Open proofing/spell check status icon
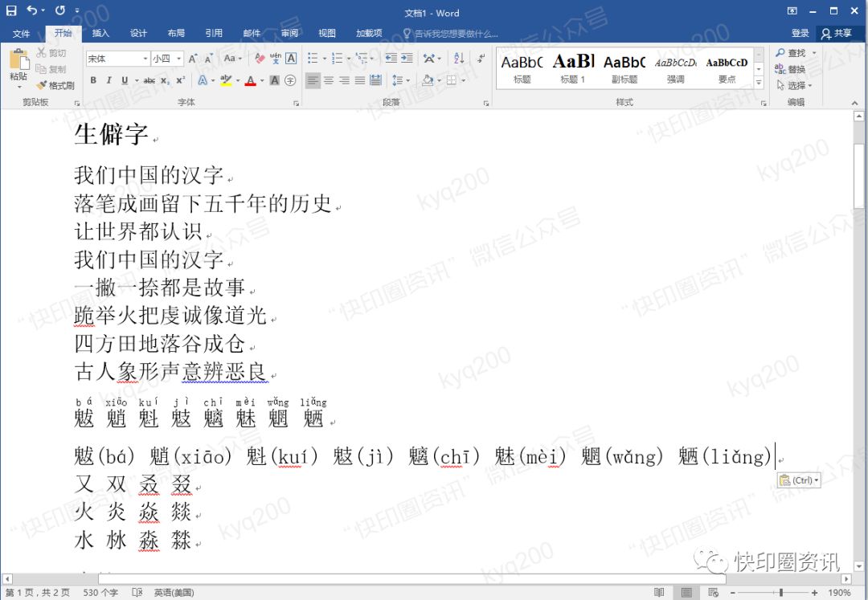The width and height of the screenshot is (868, 600). [x=137, y=592]
